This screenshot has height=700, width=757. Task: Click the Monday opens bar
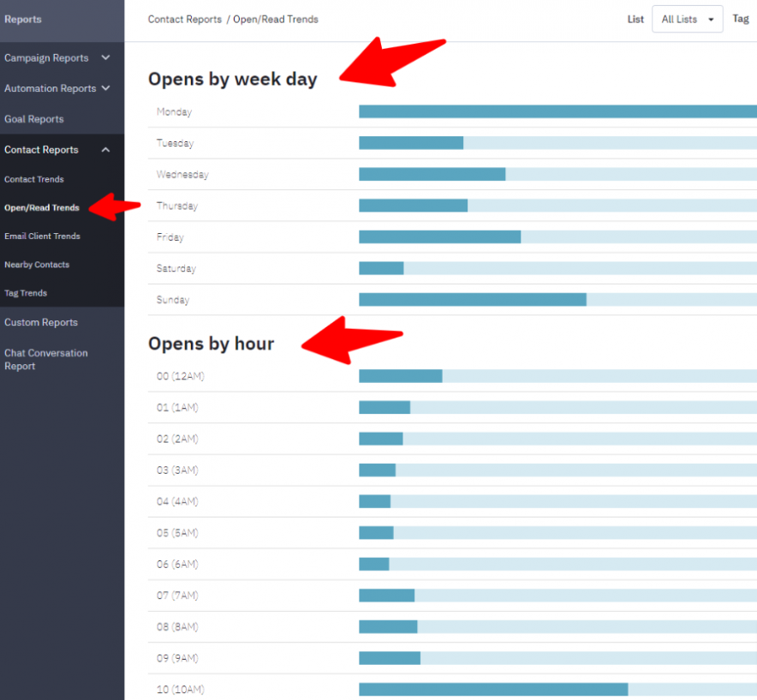tap(557, 111)
